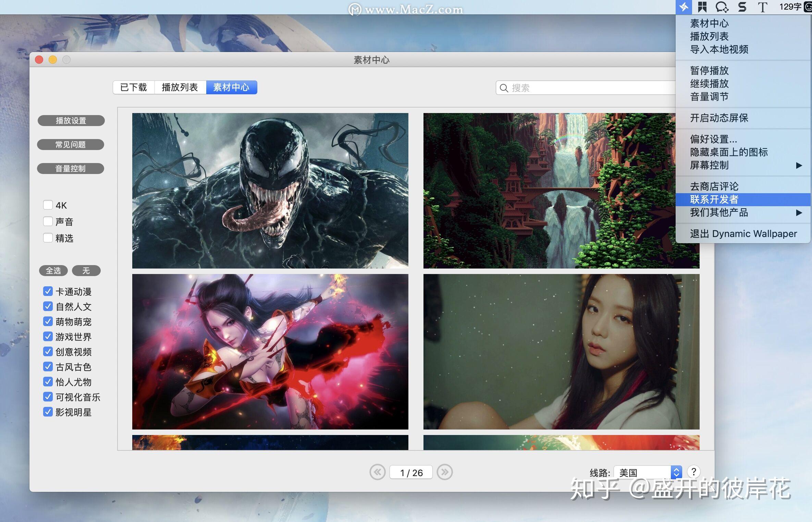This screenshot has width=812, height=522.
Task: Toggle the 声音 checkbox
Action: 48,221
